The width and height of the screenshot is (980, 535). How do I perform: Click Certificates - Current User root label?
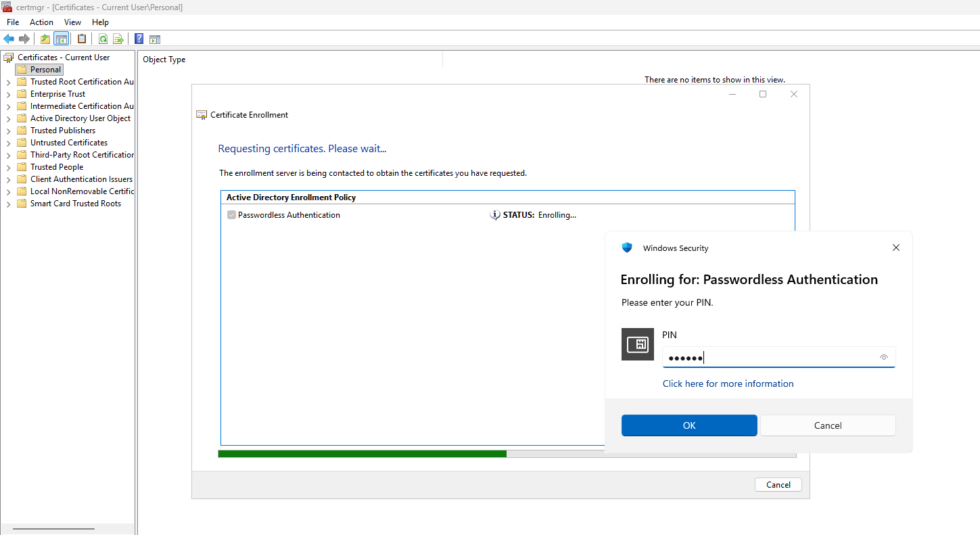click(x=64, y=57)
